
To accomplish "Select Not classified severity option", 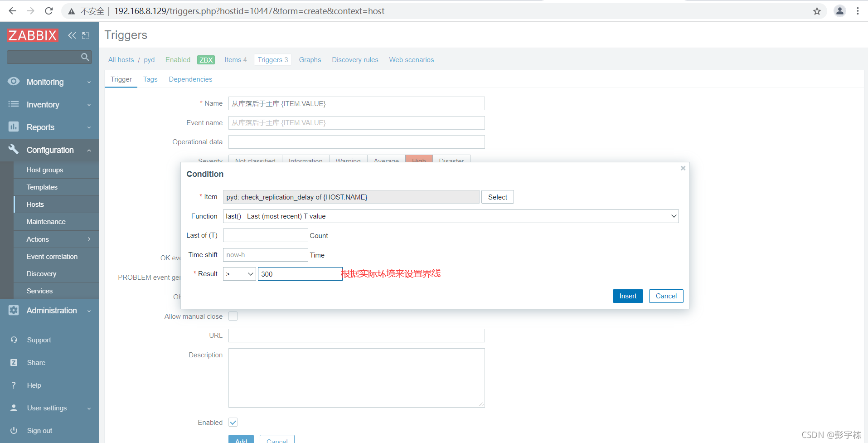I will [255, 159].
